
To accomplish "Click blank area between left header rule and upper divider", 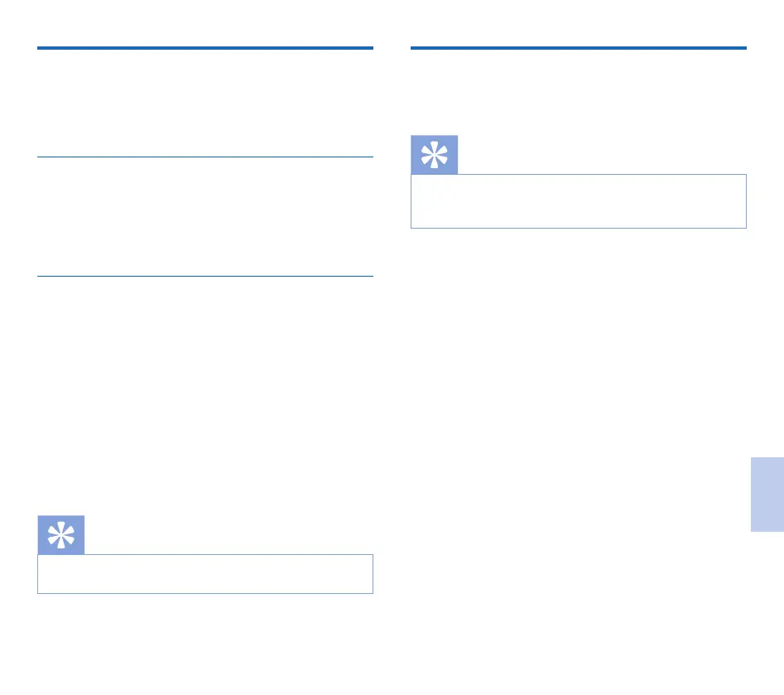I will pyautogui.click(x=204, y=104).
